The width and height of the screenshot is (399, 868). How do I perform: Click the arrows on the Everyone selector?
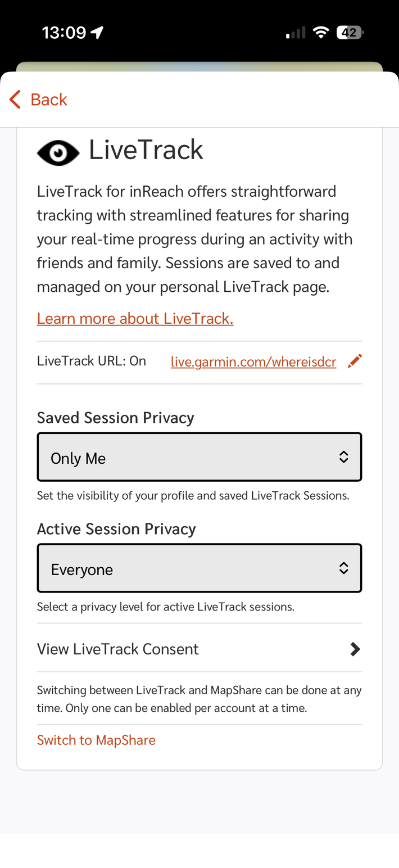pyautogui.click(x=343, y=568)
